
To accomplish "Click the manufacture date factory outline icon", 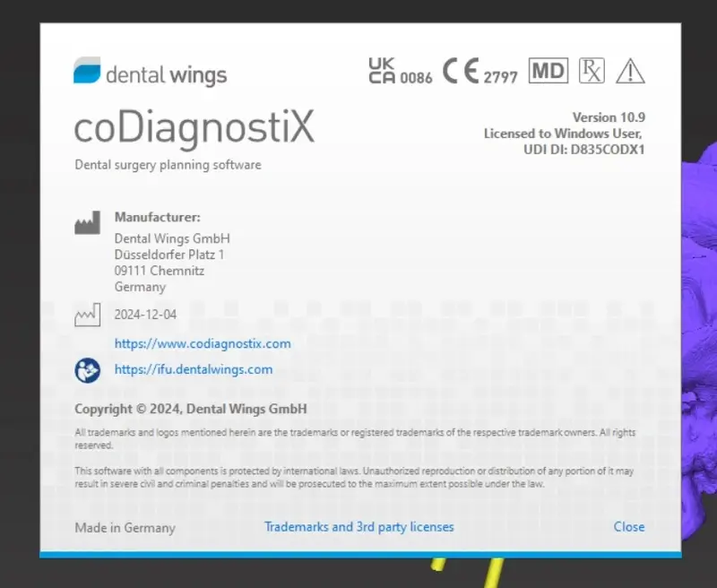I will point(87,315).
